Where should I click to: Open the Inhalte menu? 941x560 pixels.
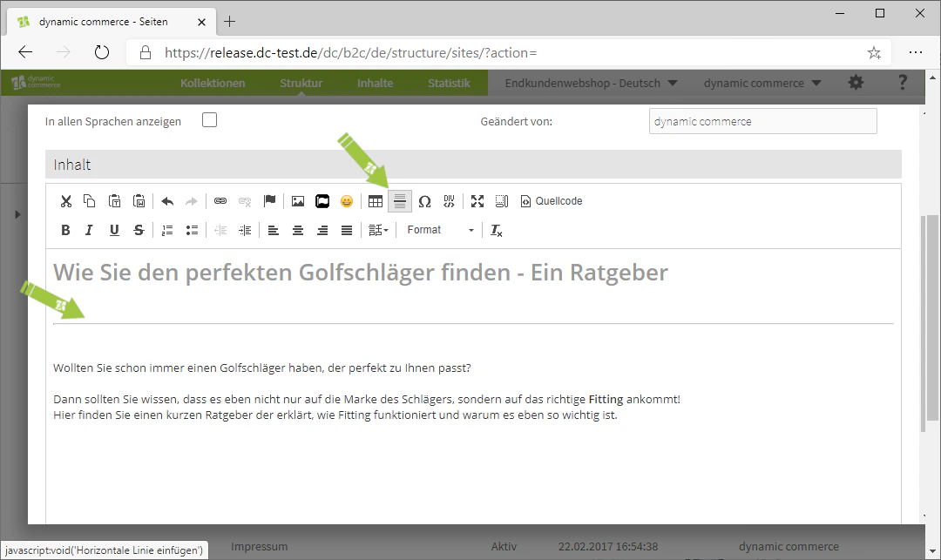[375, 84]
